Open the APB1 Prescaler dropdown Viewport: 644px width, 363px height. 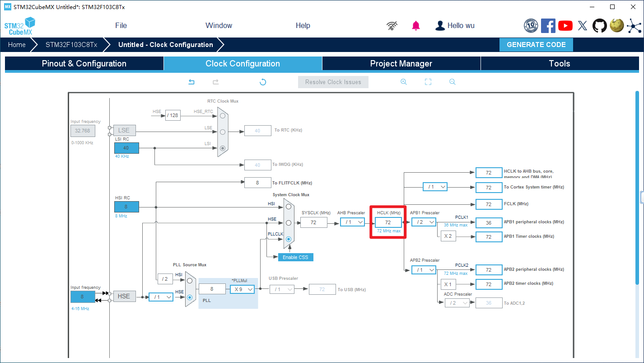point(424,222)
